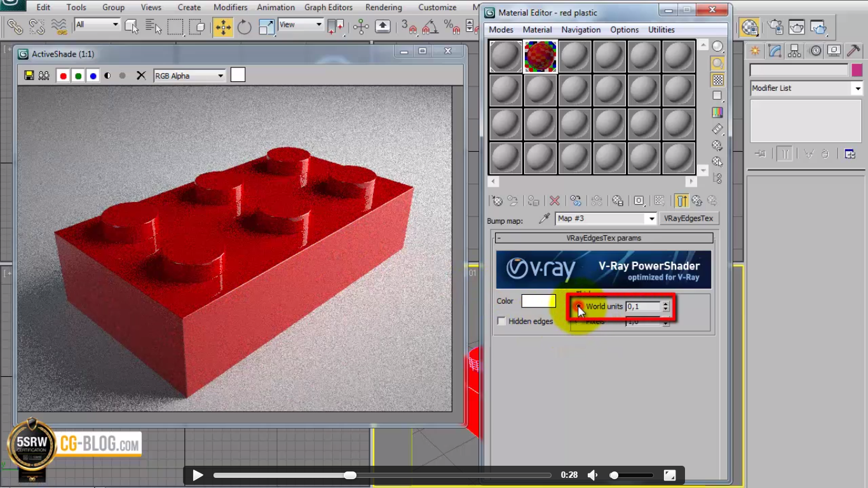Select the World units radio button
Viewport: 868px width, 488px height.
578,306
